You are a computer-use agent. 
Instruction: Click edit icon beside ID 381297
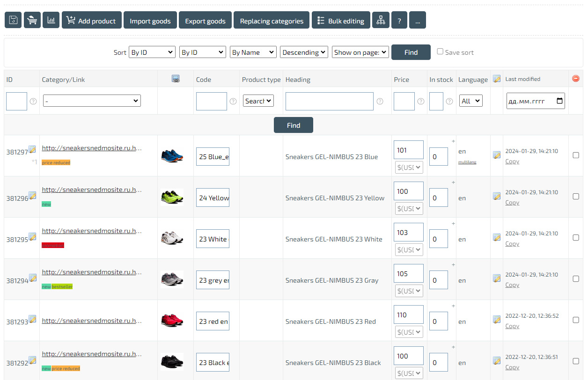(x=32, y=149)
